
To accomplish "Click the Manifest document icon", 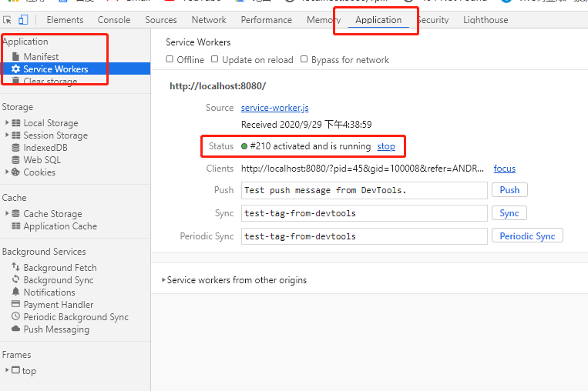I will tap(15, 56).
